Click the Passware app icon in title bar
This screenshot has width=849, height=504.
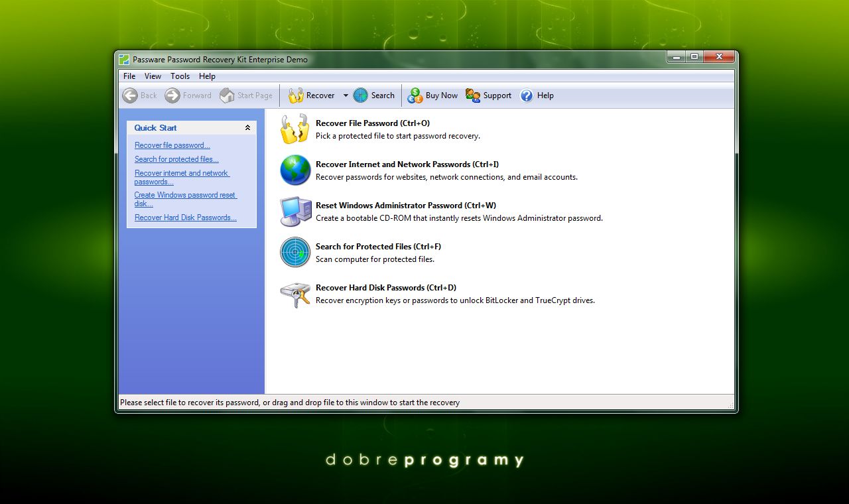124,59
